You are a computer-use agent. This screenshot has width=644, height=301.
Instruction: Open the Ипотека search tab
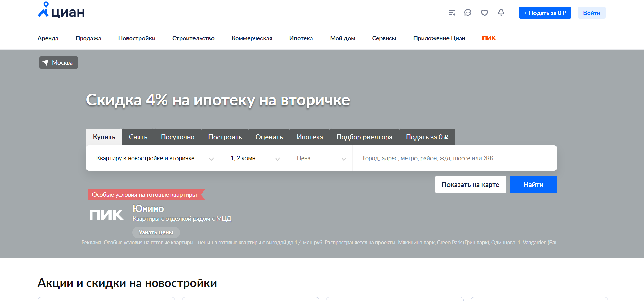(x=309, y=137)
